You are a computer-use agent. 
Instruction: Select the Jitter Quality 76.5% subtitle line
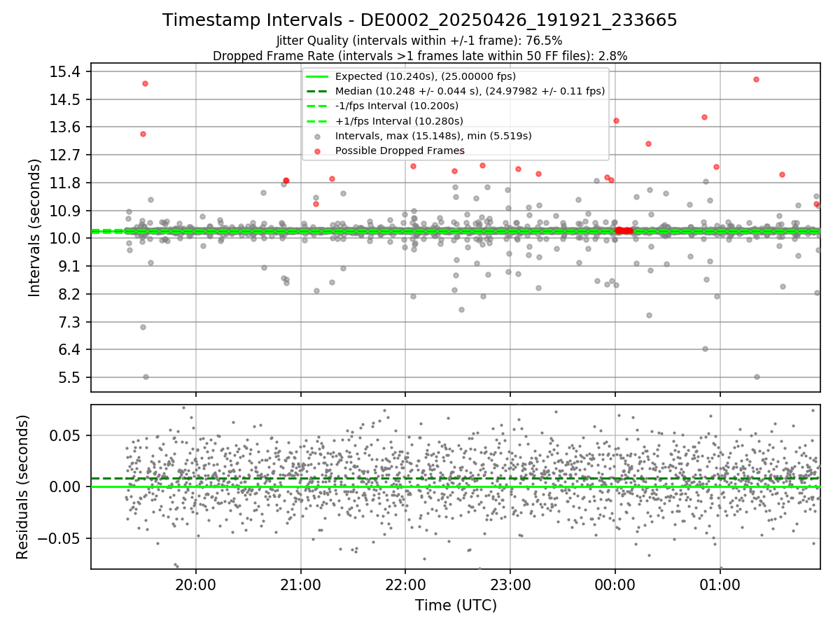420,41
